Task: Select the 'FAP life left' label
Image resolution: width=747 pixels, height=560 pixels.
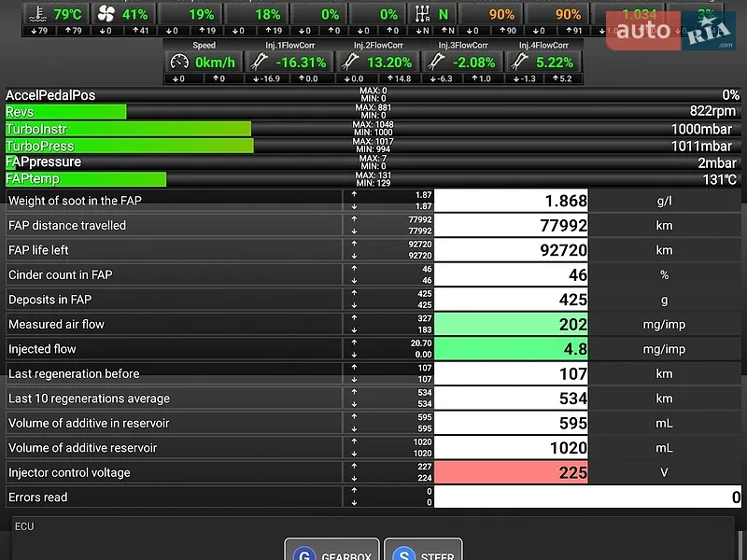Action: tap(38, 250)
